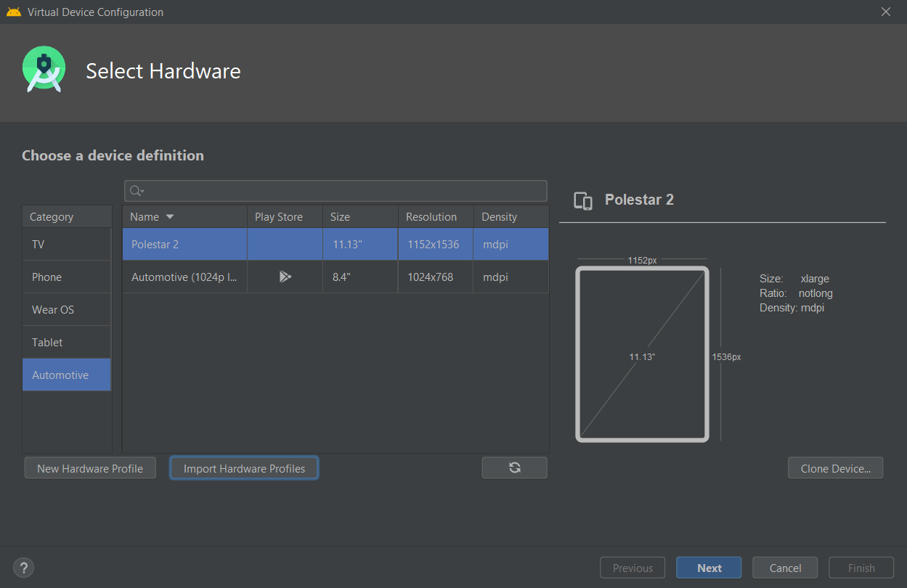Switch to the Tablet category
This screenshot has width=907, height=588.
(x=67, y=343)
